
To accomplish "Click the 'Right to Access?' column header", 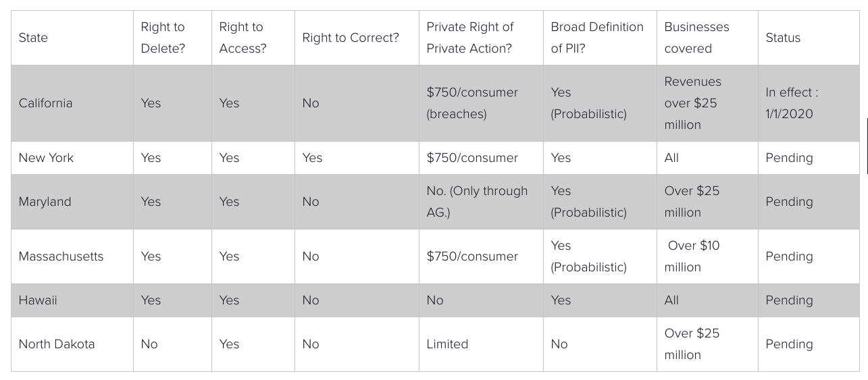I will [253, 38].
